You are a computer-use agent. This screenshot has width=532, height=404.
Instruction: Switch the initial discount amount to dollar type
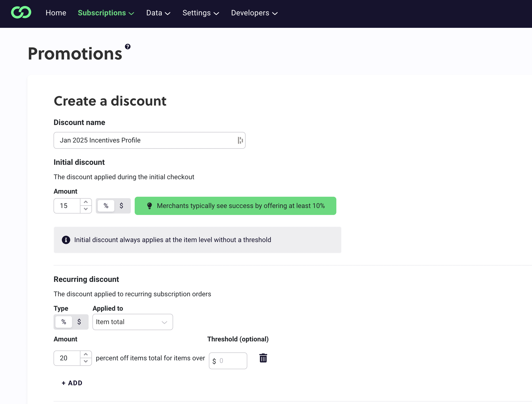pyautogui.click(x=121, y=206)
